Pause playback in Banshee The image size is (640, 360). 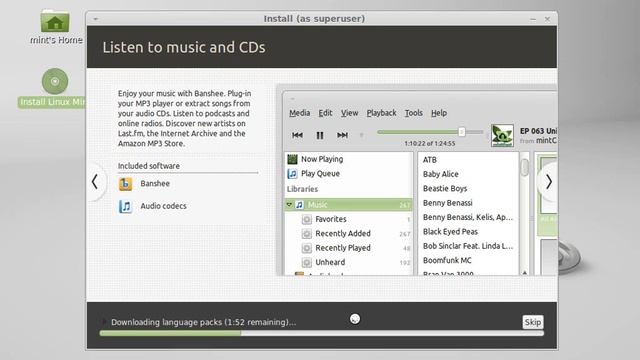[x=320, y=135]
